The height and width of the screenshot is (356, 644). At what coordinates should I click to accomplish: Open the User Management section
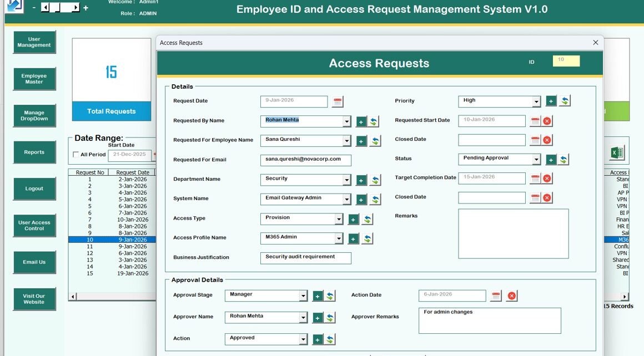click(34, 42)
